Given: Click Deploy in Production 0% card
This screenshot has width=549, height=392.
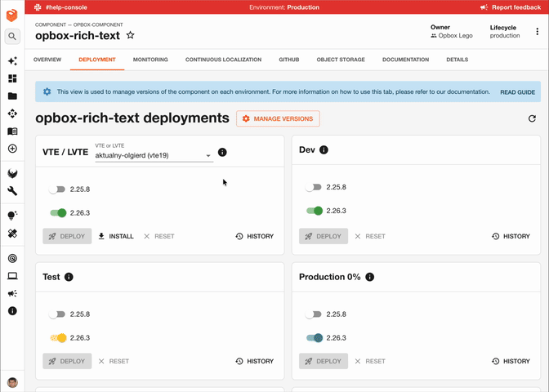Looking at the screenshot, I should click(324, 361).
